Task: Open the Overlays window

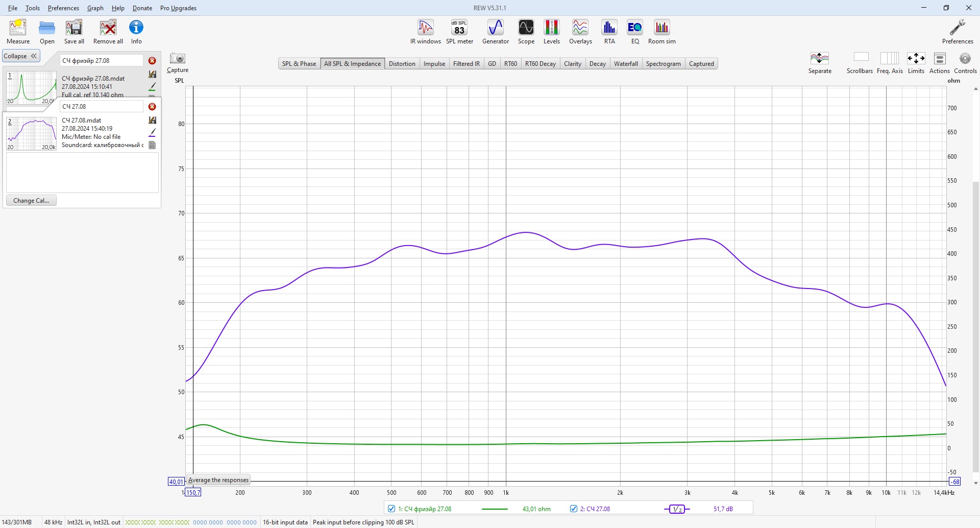Action: coord(580,32)
